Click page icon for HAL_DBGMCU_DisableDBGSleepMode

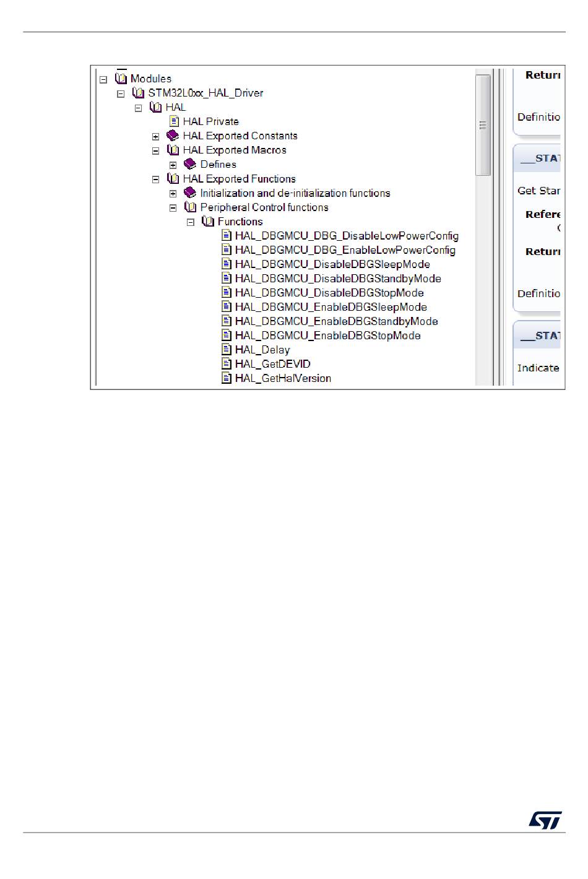coord(227,264)
